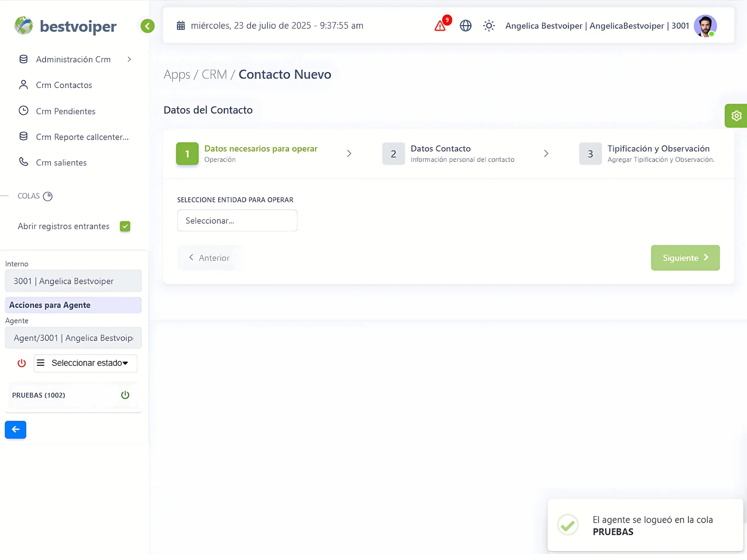Viewport: 747px width, 560px height.
Task: Open the Seleccionar estado dropdown
Action: click(x=86, y=363)
